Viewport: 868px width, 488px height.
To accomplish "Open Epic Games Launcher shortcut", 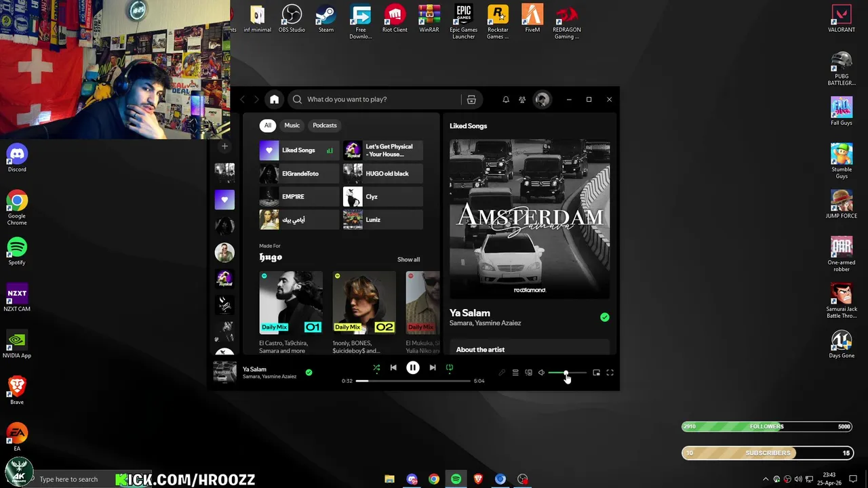I will (464, 22).
